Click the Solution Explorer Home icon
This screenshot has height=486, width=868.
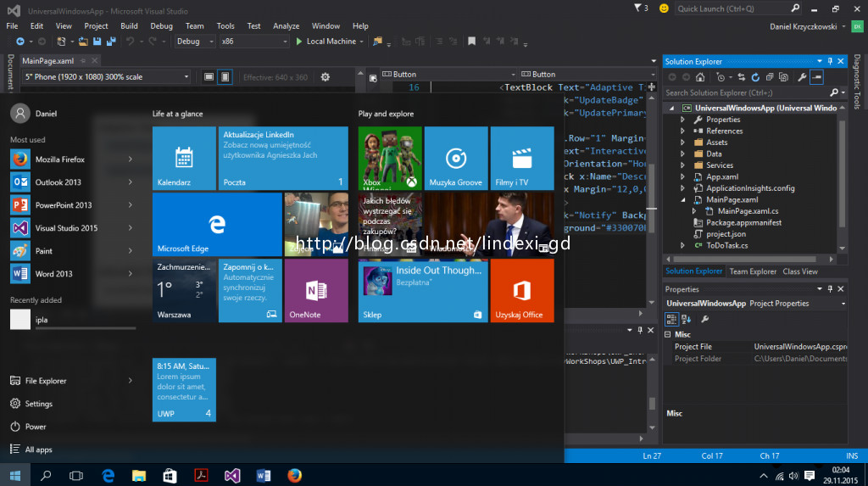coord(700,77)
